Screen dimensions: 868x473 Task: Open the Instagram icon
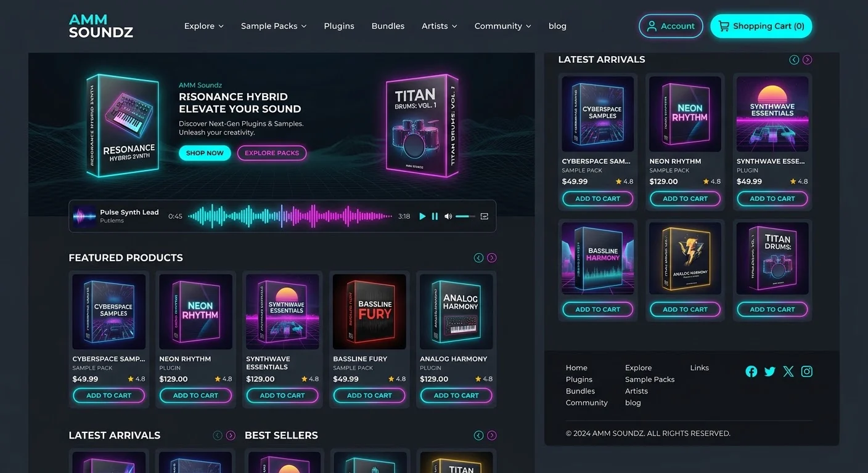point(807,371)
